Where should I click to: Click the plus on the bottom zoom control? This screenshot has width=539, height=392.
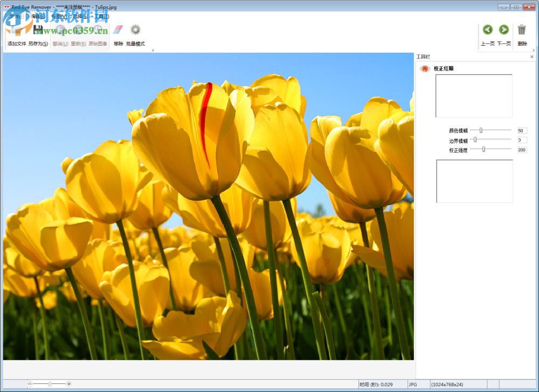pos(69,384)
